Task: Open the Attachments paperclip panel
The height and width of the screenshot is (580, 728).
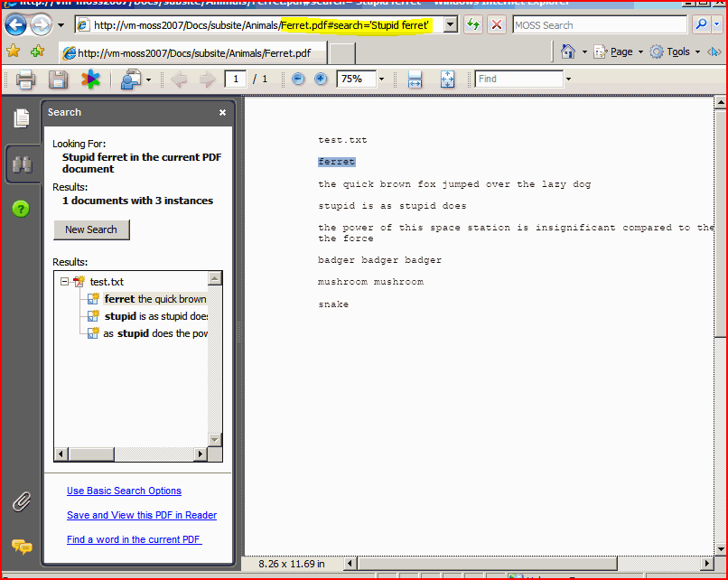Action: pyautogui.click(x=22, y=501)
